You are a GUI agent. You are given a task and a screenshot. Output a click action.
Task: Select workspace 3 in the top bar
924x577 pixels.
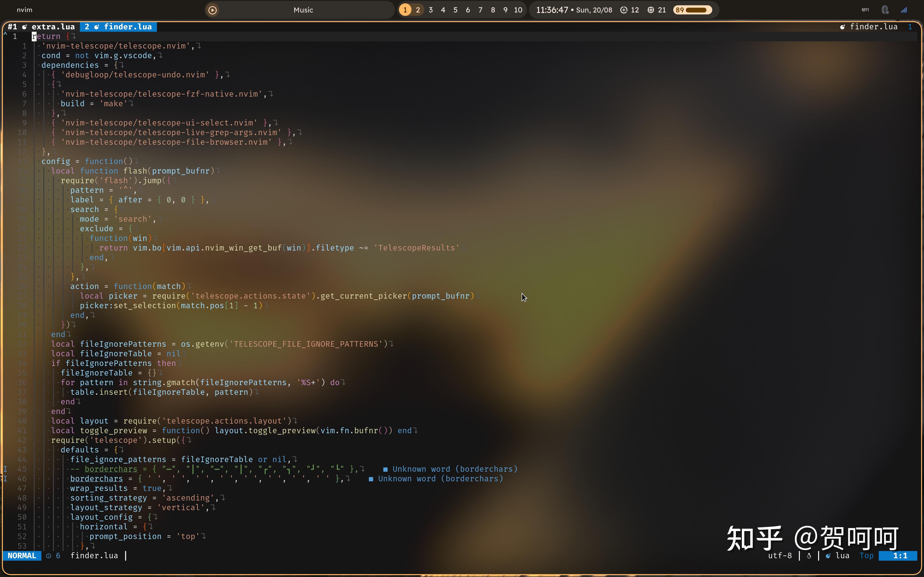coord(431,10)
